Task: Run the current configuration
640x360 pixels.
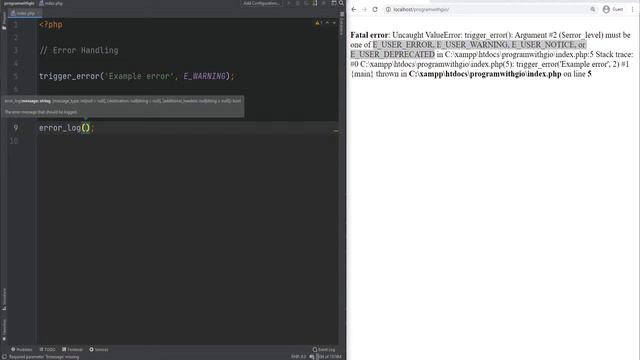Action: pyautogui.click(x=289, y=3)
